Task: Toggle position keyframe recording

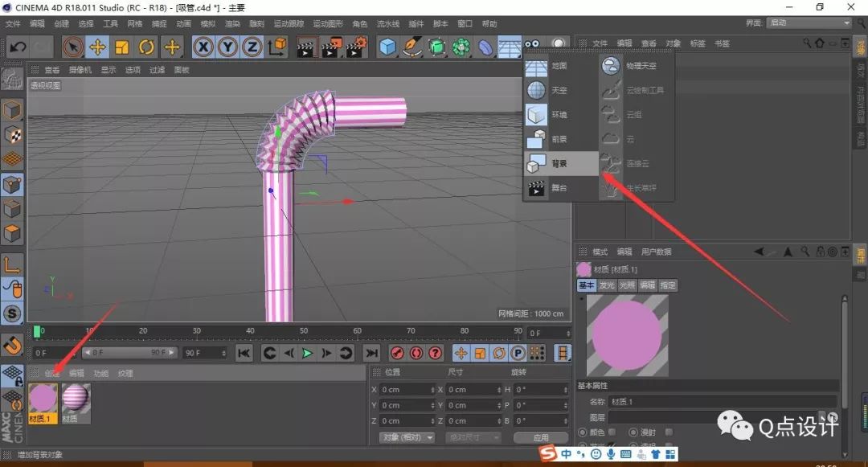Action: [x=463, y=353]
